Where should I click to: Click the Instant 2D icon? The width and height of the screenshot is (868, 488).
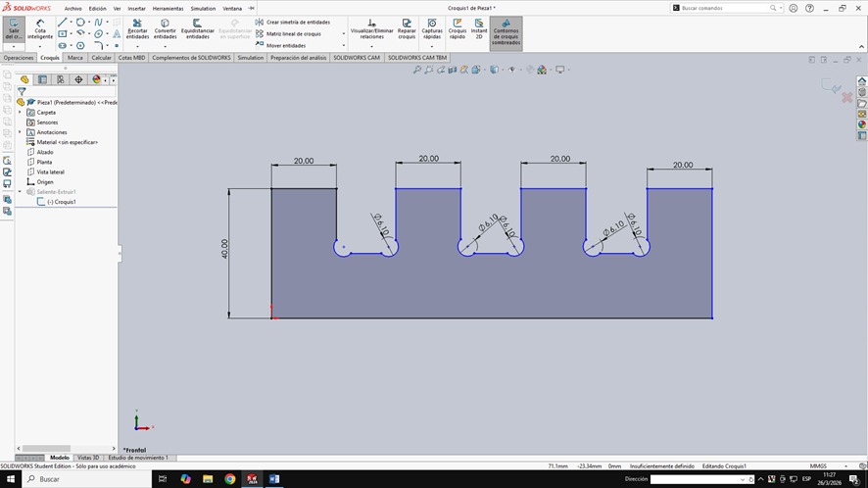coord(479,23)
